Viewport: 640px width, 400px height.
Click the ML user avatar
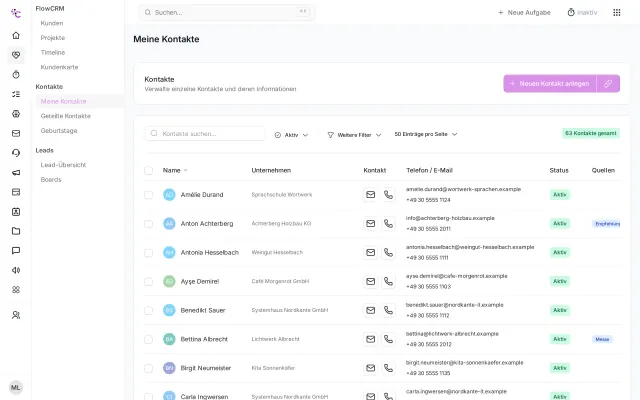pos(16,388)
